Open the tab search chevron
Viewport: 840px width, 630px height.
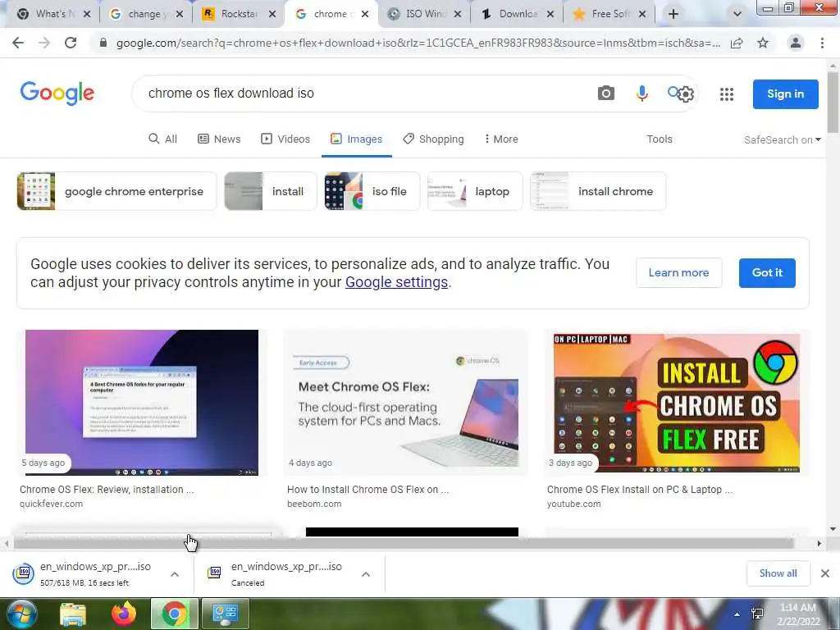737,14
